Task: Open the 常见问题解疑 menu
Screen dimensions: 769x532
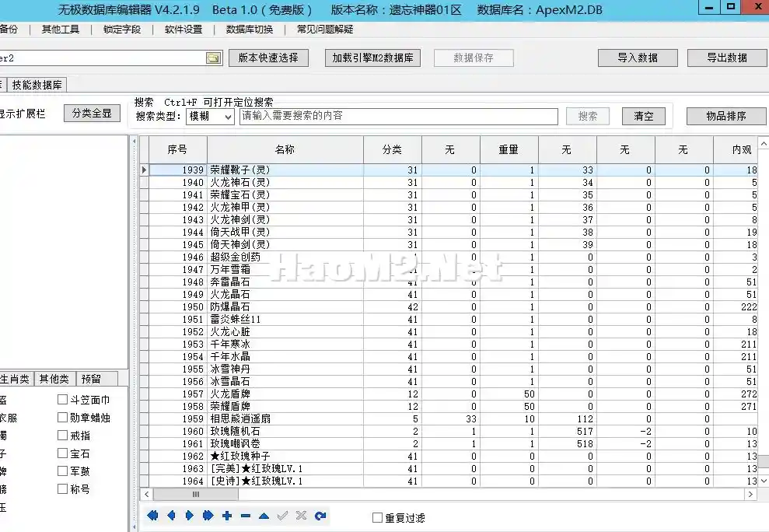Action: (325, 30)
